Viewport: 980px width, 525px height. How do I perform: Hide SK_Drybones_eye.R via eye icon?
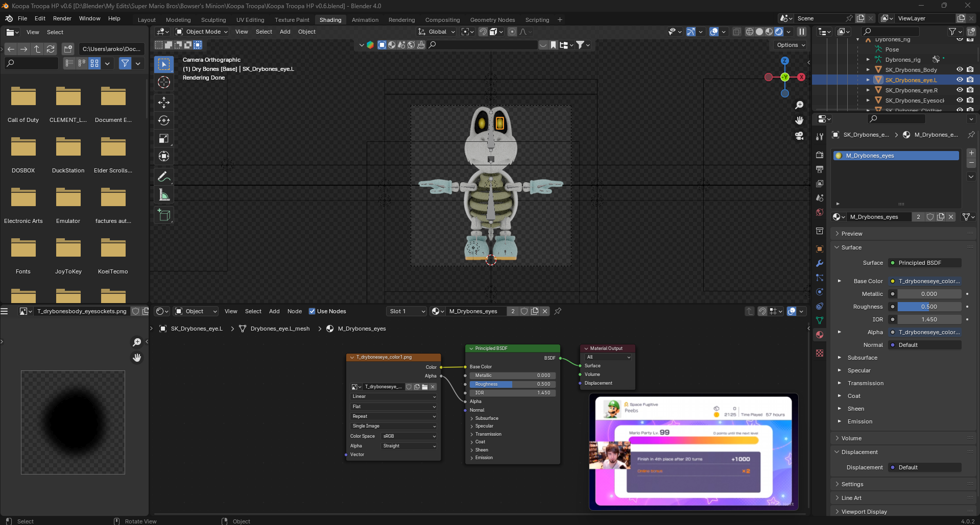[x=960, y=90]
